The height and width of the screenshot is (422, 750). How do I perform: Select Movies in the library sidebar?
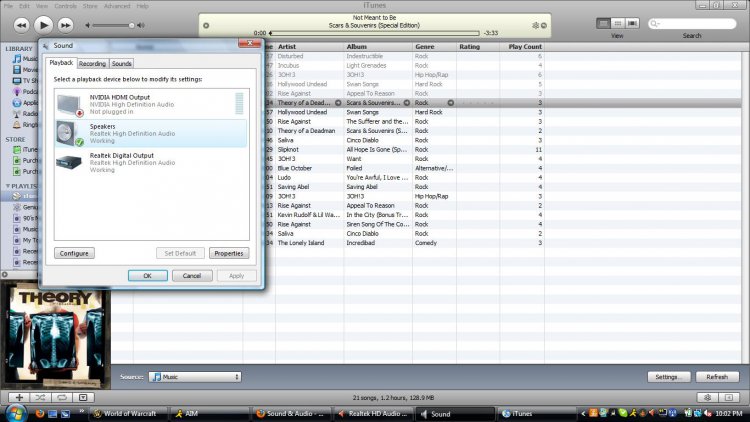25,70
